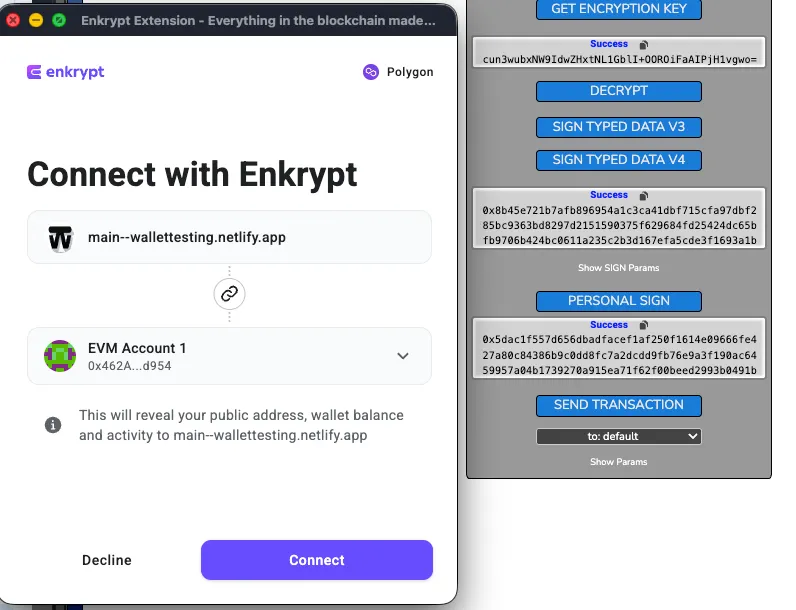The width and height of the screenshot is (796, 610).
Task: Decline the connection request
Action: pos(107,560)
